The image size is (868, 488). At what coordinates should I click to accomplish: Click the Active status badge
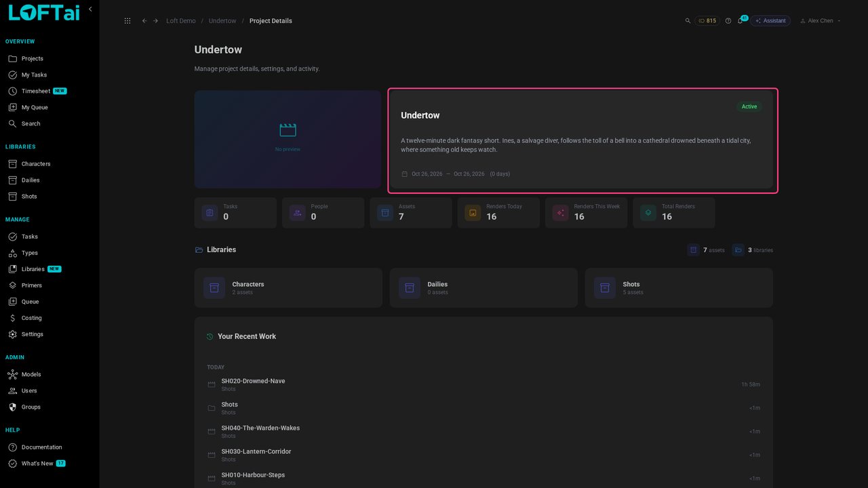coord(749,106)
